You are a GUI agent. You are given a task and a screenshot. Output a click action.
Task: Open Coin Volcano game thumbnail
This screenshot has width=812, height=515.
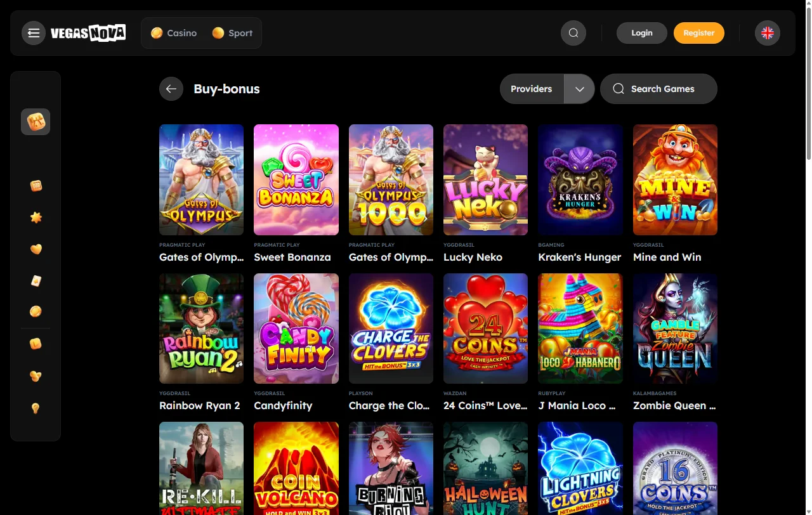tap(296, 468)
